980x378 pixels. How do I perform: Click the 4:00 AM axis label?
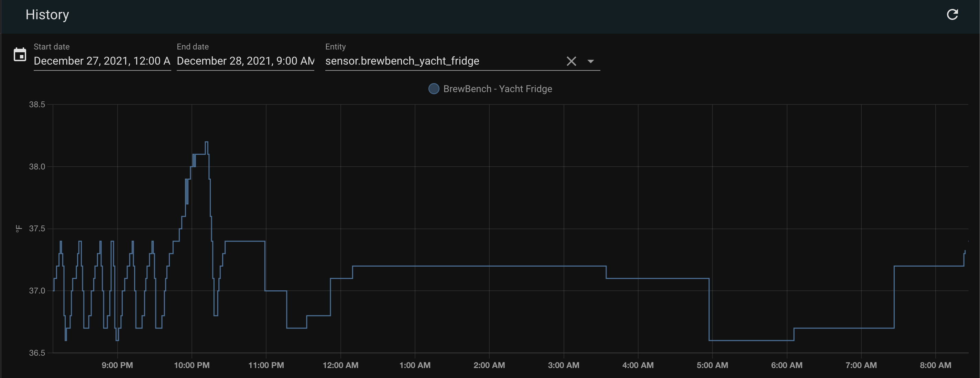click(x=638, y=365)
